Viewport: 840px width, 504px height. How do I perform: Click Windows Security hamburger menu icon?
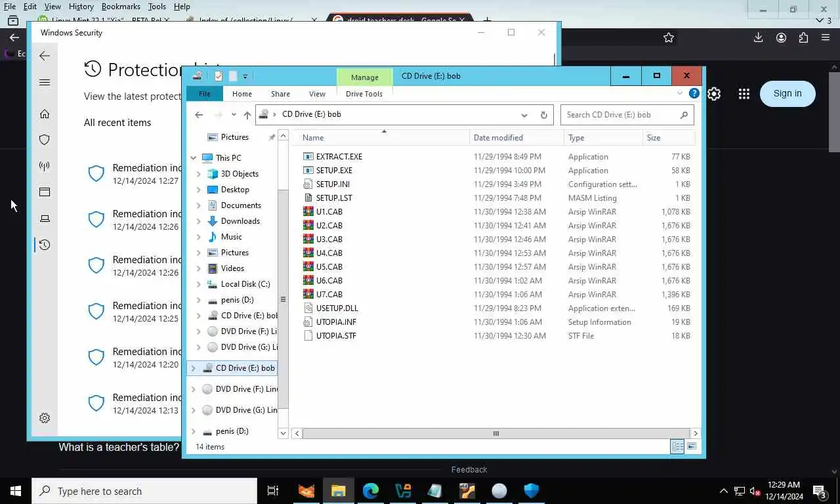[45, 83]
